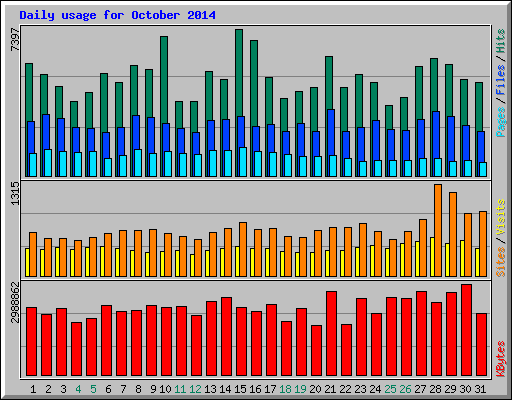Select the green hits bar for day 16
Screen dimensions: 512x400
point(254,83)
